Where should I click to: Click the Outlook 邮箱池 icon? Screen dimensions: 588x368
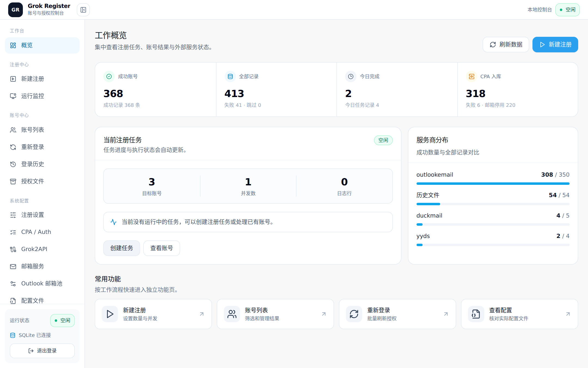13,284
